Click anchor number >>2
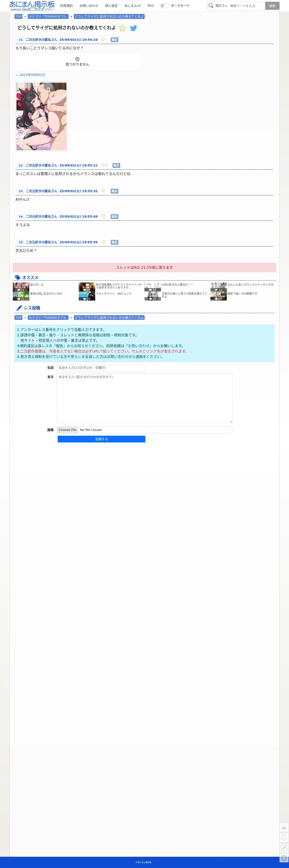The image size is (289, 868). [x=20, y=165]
